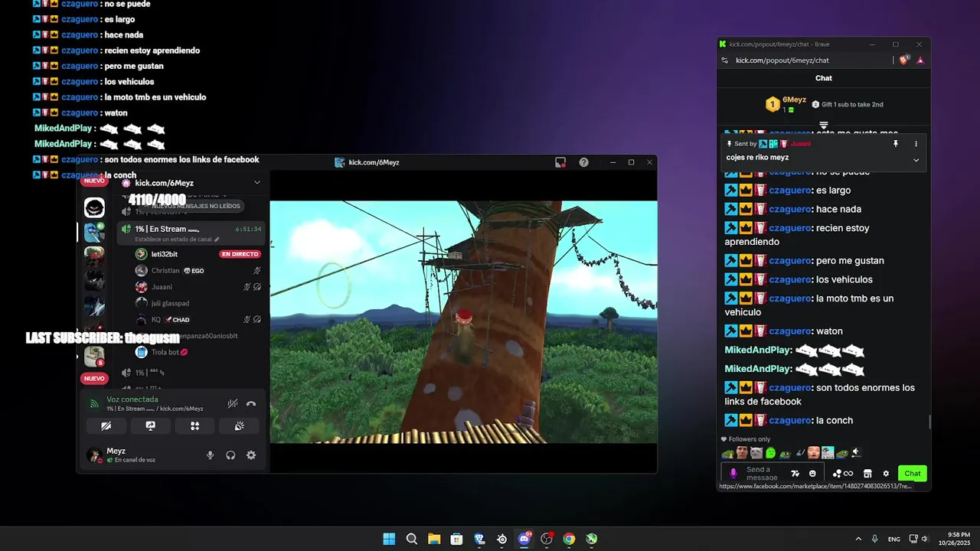Click the game stream video preview

[463, 321]
